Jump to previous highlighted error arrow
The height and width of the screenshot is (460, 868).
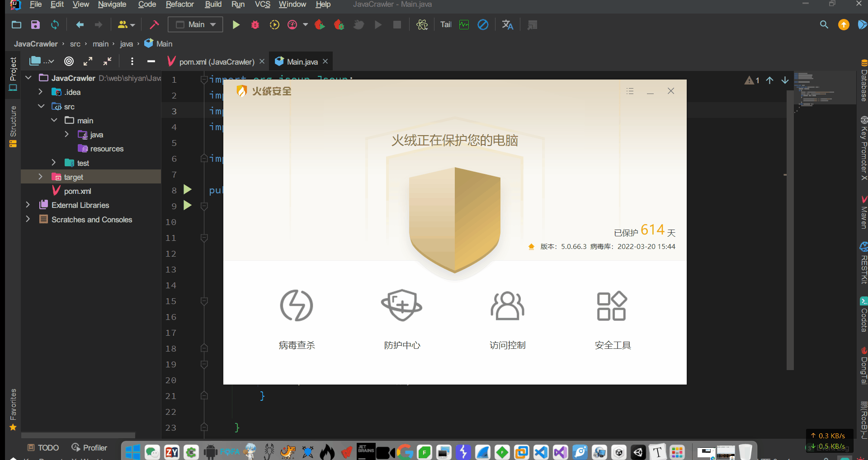click(x=769, y=80)
